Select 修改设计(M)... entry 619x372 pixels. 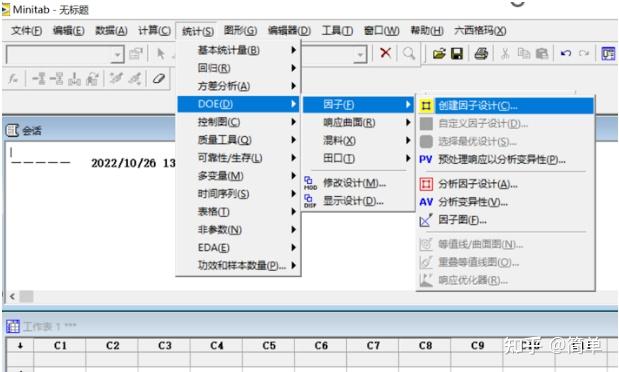[x=358, y=183]
